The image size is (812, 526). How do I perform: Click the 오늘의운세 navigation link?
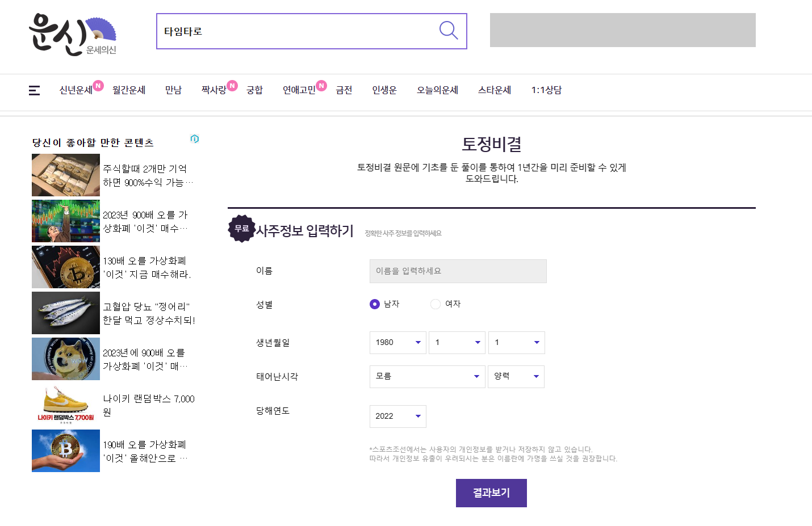437,90
